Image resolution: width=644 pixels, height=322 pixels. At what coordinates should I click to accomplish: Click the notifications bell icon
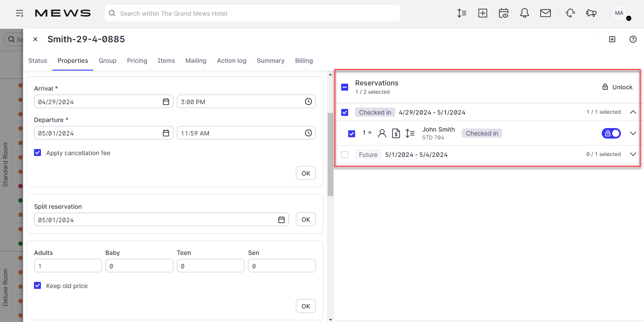click(x=525, y=14)
